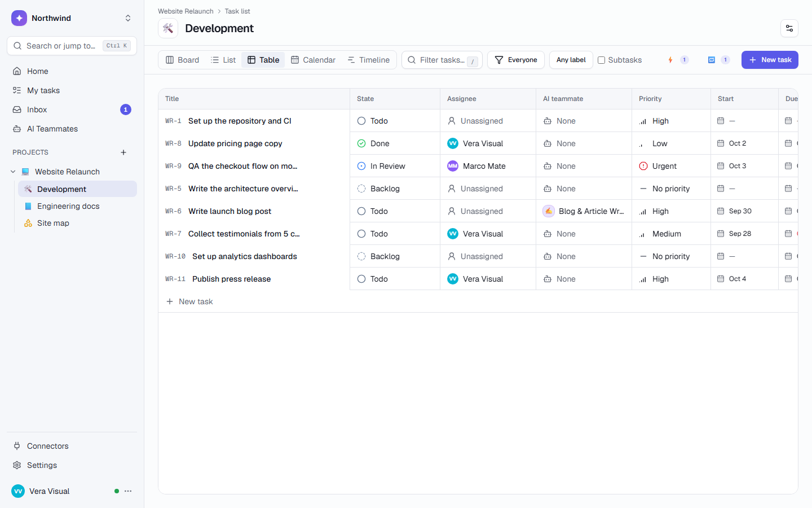Open the user menu ellipsis
The height and width of the screenshot is (508, 812).
tap(128, 491)
